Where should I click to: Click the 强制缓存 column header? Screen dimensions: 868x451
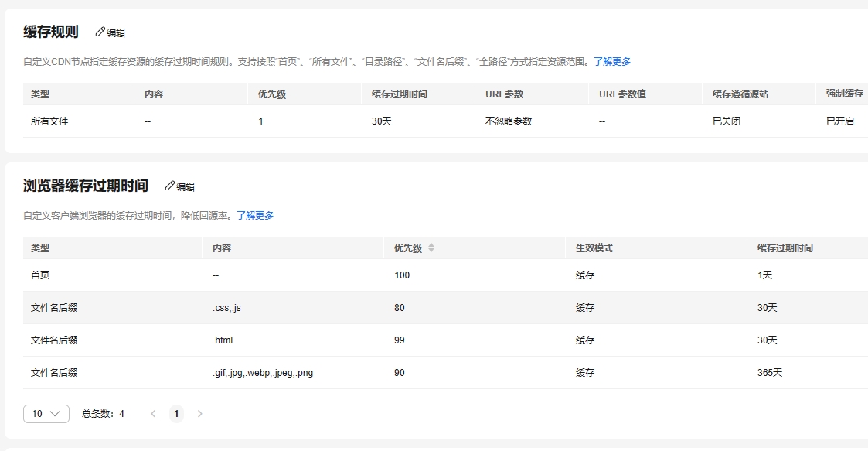click(844, 94)
